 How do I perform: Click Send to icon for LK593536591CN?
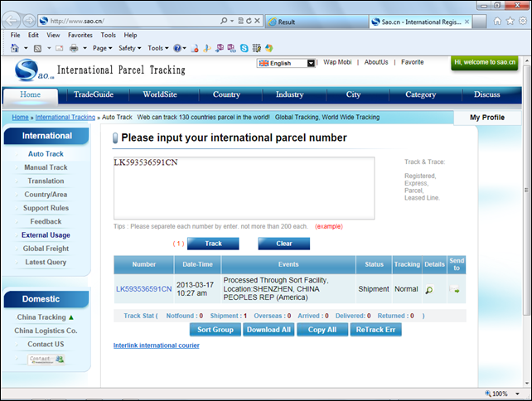pos(454,289)
